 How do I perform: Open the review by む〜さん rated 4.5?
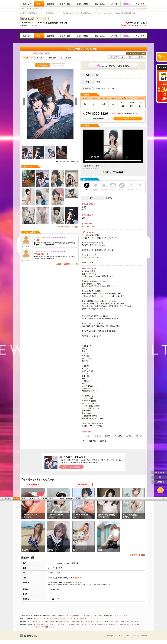[55, 241]
